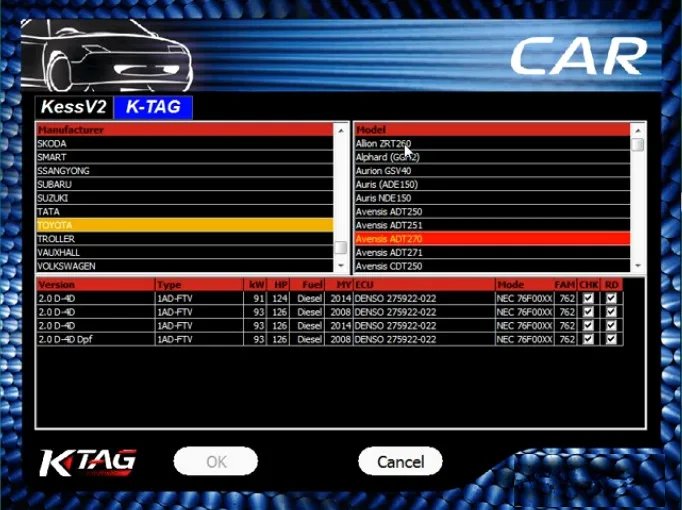The image size is (682, 510).
Task: Click model list scrollbar thumb
Action: 638,145
